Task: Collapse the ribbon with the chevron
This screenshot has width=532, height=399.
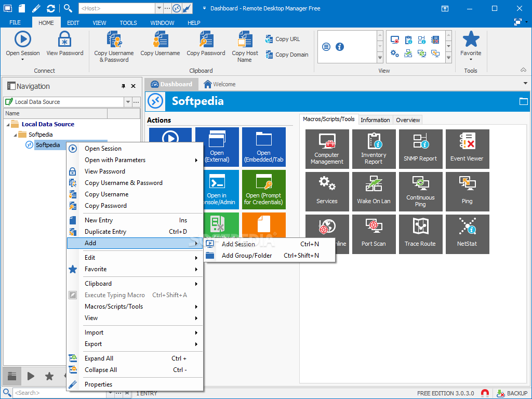Action: [523, 70]
